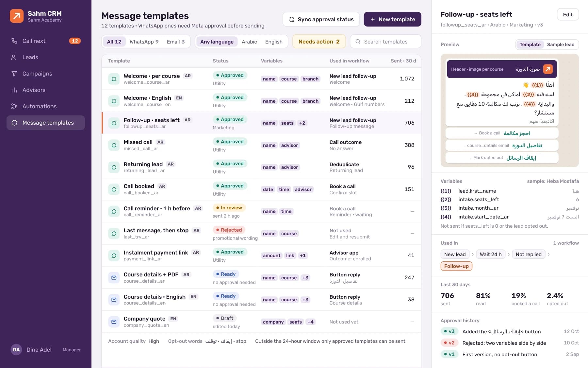Expand +1 variables on Instalment payment link

(303, 255)
